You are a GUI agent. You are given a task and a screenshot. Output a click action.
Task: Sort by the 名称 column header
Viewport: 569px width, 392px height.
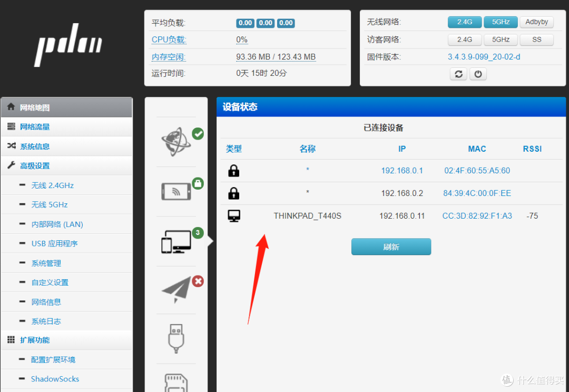tap(307, 149)
